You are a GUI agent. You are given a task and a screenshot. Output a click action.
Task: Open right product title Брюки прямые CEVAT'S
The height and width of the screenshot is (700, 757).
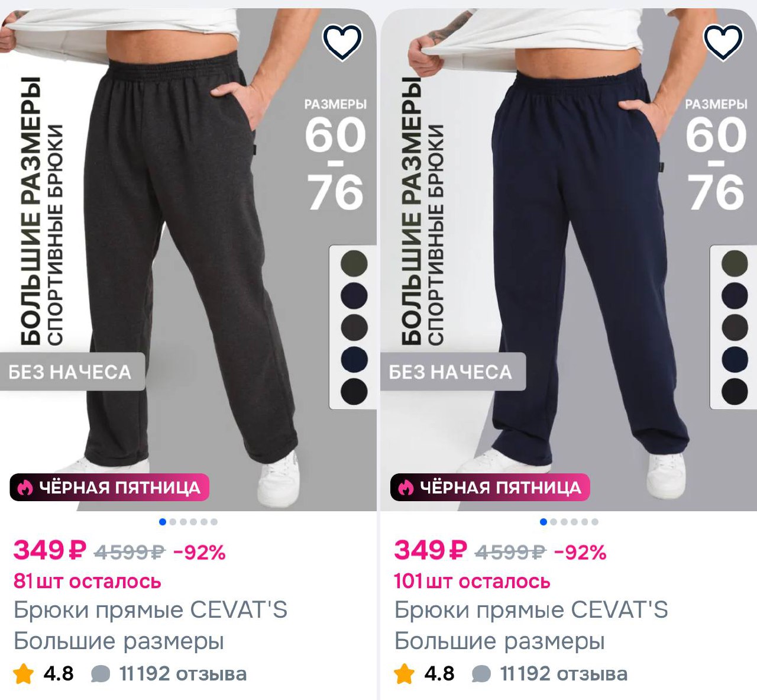click(x=531, y=609)
